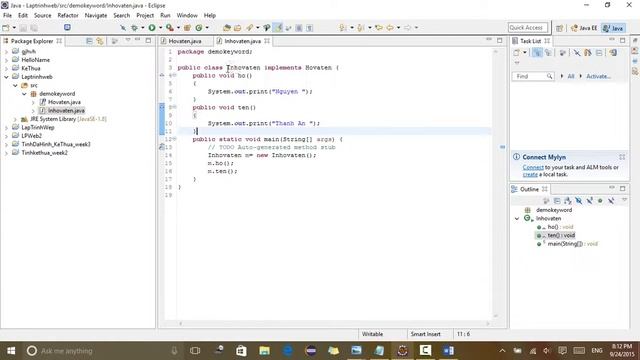This screenshot has width=640, height=360.
Task: Expand the KeThua project
Action: [x=6, y=69]
